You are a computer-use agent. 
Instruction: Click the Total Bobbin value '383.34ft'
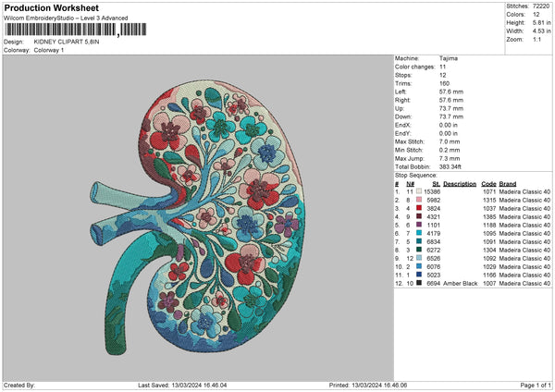tap(450, 166)
